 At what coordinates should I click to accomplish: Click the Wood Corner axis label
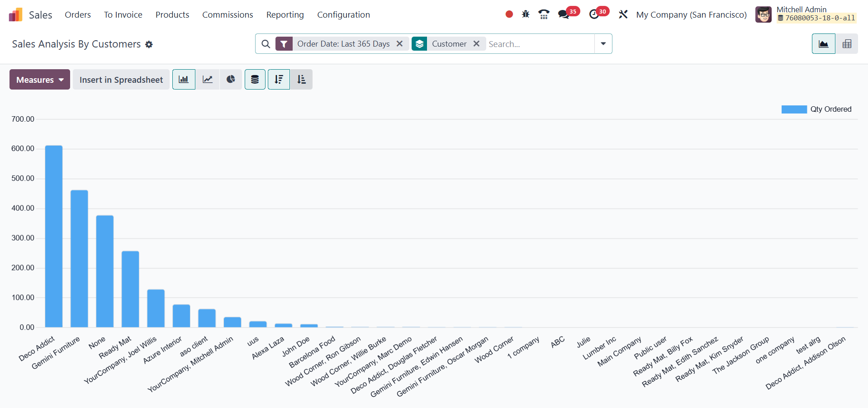(x=494, y=349)
